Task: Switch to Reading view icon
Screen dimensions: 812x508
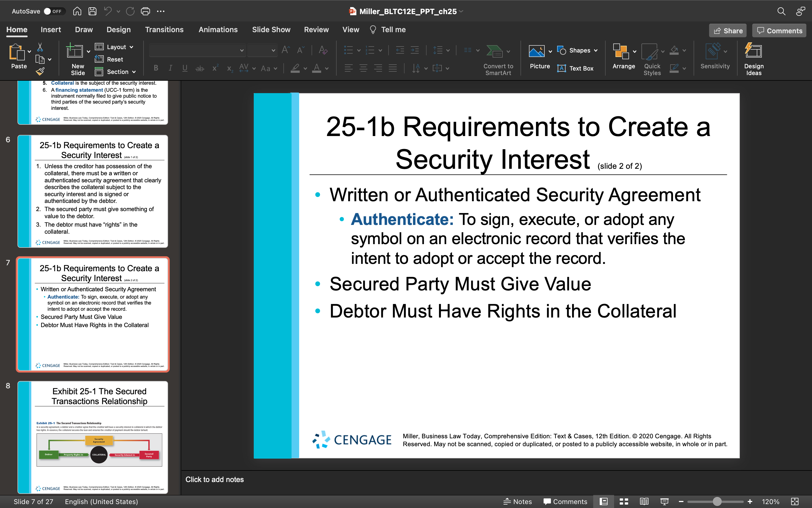Action: pos(644,501)
